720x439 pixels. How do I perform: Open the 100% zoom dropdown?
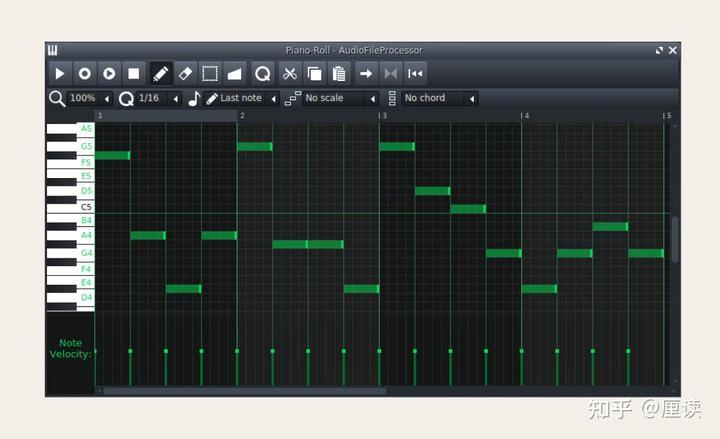pyautogui.click(x=90, y=98)
